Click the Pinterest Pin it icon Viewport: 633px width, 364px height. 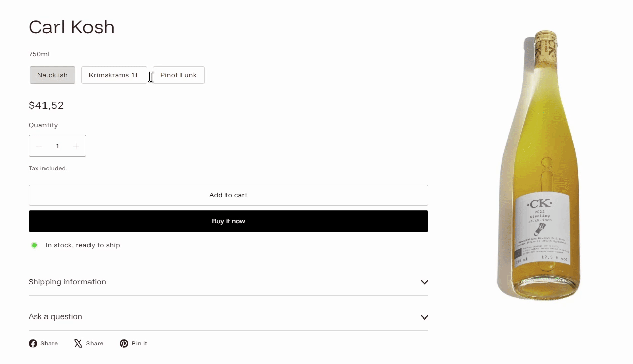pos(124,344)
